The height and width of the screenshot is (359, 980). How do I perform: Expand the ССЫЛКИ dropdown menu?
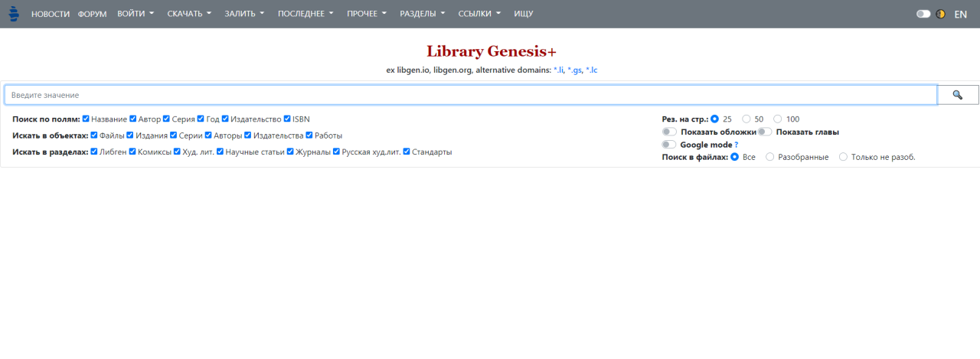480,14
